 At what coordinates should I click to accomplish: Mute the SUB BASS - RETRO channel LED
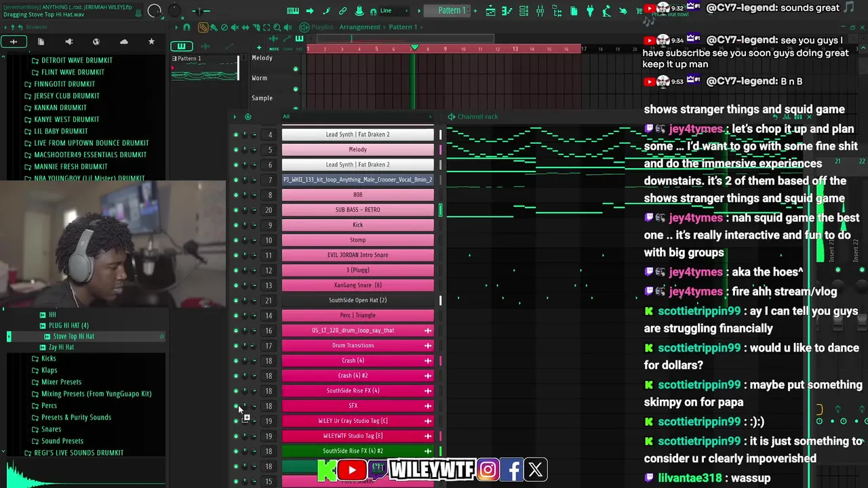coord(236,210)
